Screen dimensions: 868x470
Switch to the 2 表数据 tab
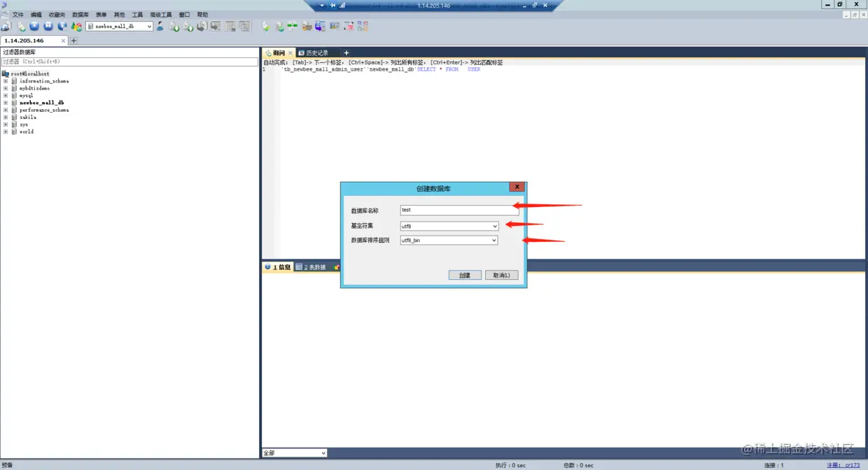coord(311,267)
